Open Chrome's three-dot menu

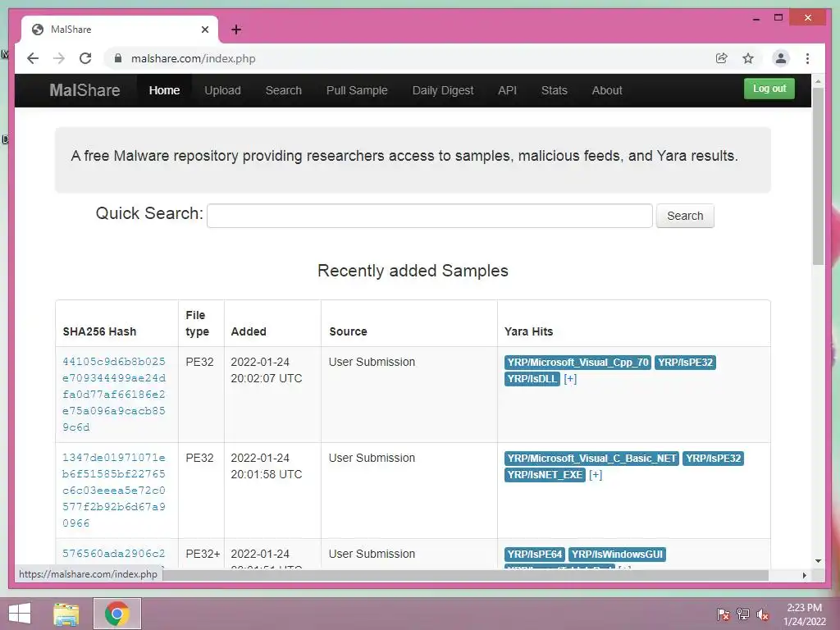click(x=807, y=58)
